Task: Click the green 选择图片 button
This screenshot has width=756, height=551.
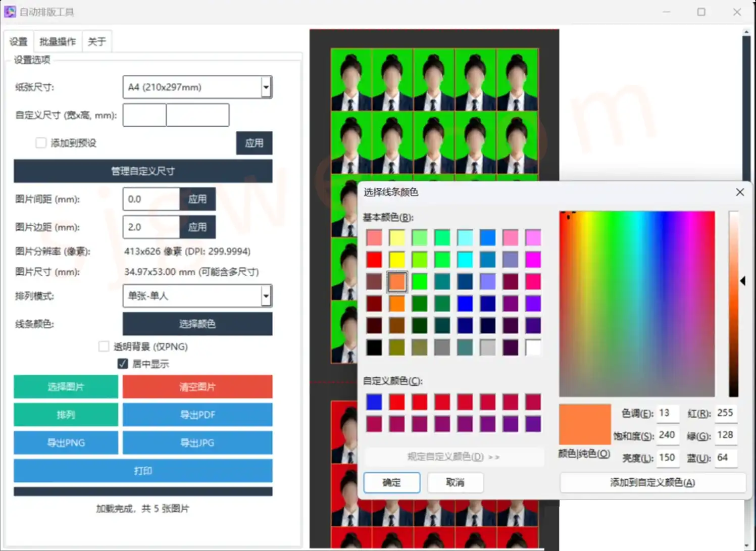Action: pos(66,386)
